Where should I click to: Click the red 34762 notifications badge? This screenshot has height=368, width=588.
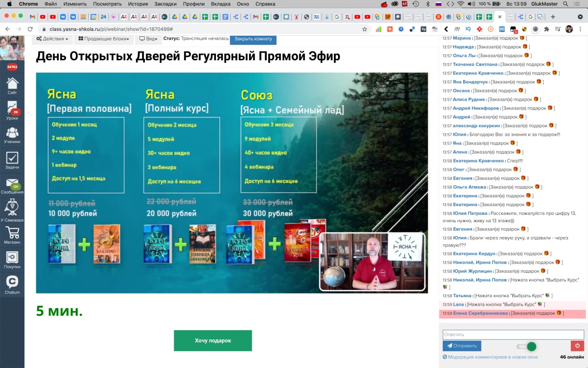click(x=12, y=67)
